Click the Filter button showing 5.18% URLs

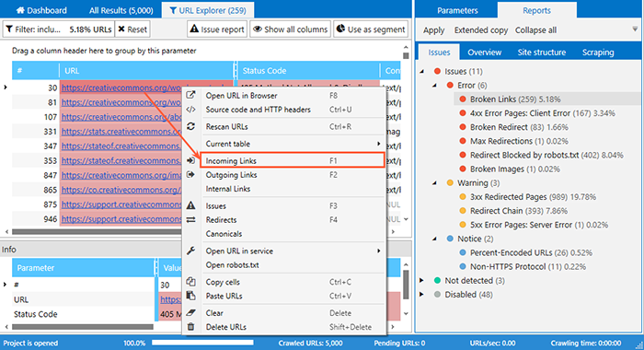click(58, 29)
